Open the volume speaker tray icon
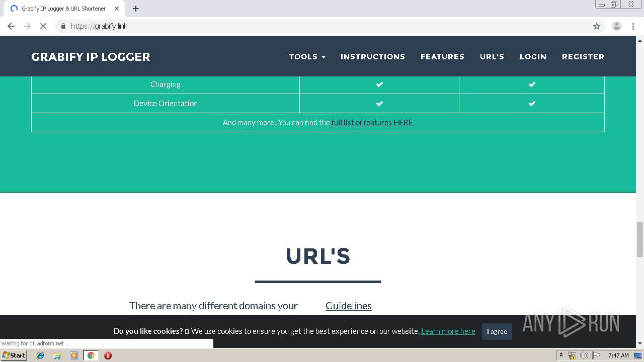 point(584,355)
